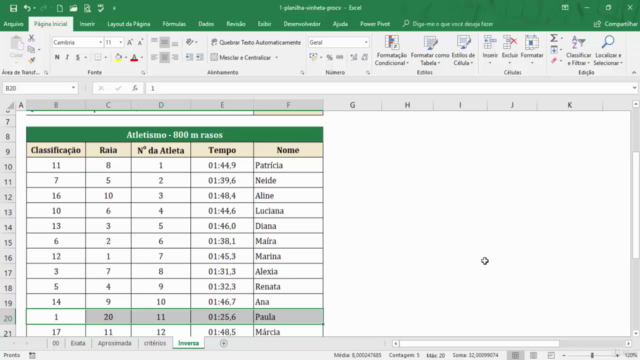
Task: Open a file with the folder icon
Action: pyautogui.click(x=73, y=8)
